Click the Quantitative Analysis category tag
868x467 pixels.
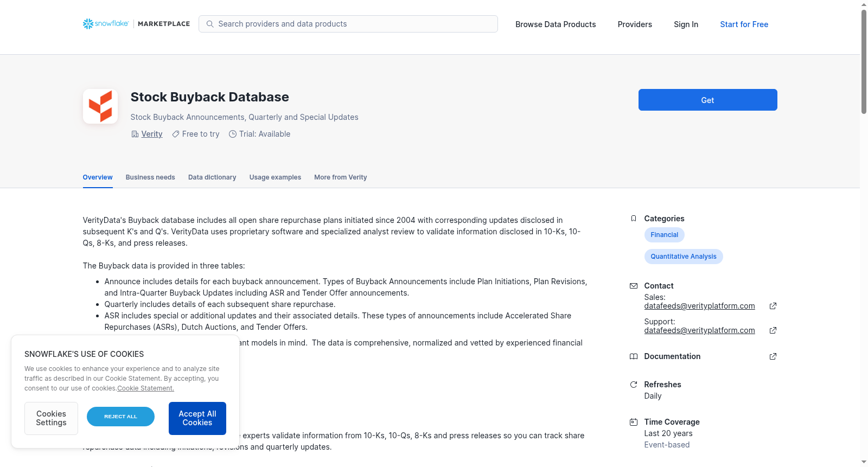pyautogui.click(x=684, y=257)
